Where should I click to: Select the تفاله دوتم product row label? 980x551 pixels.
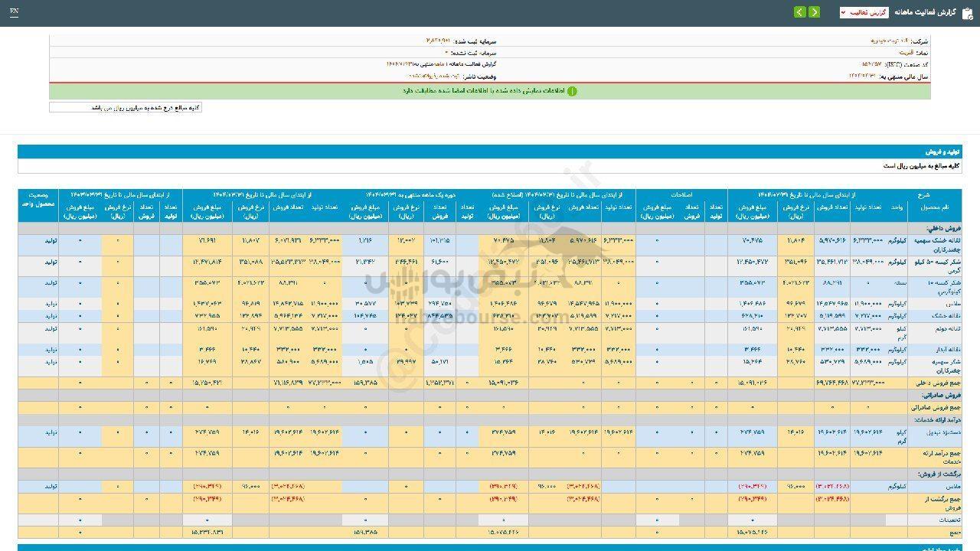934,328
